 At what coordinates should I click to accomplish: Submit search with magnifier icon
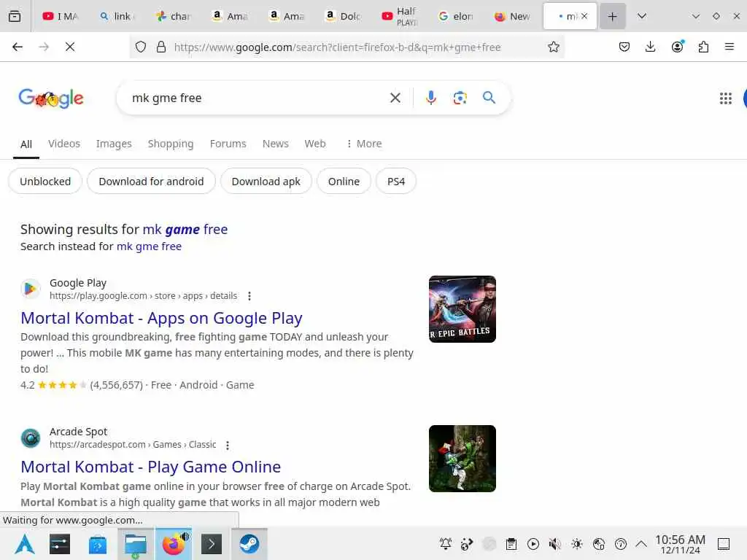pos(489,98)
